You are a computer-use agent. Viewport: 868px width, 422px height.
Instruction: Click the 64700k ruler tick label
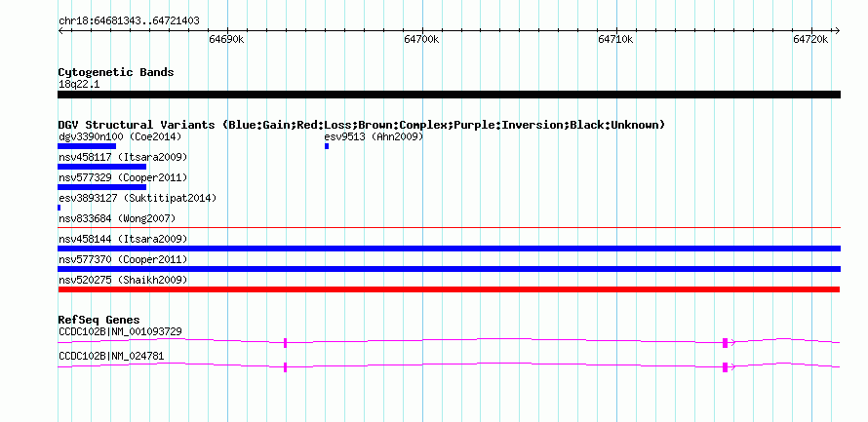(422, 39)
